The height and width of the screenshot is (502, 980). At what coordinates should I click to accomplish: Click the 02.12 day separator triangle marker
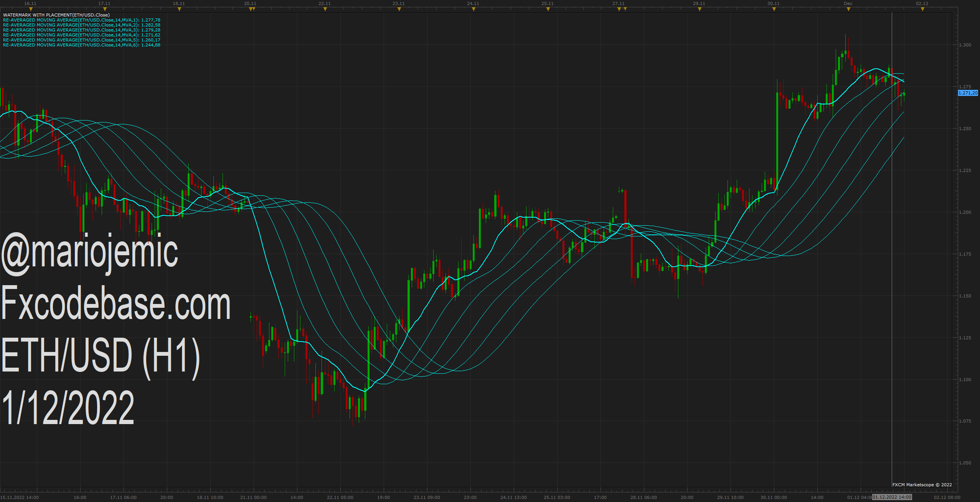pos(922,10)
